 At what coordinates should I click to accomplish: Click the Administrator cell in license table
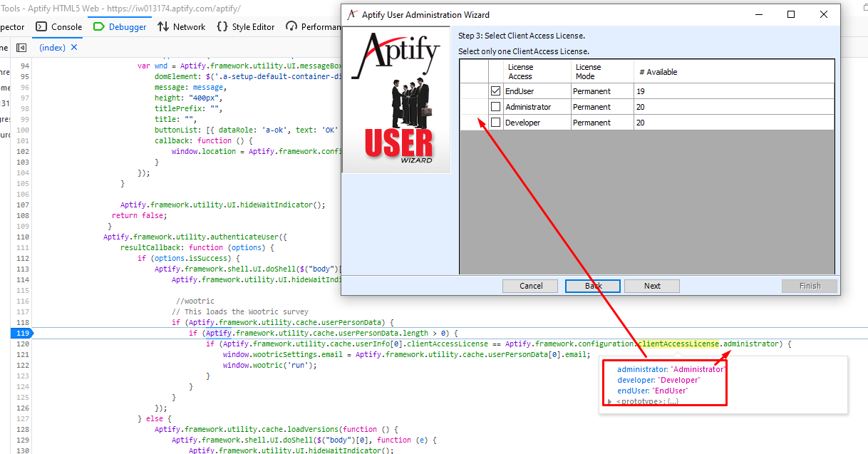tap(537, 107)
